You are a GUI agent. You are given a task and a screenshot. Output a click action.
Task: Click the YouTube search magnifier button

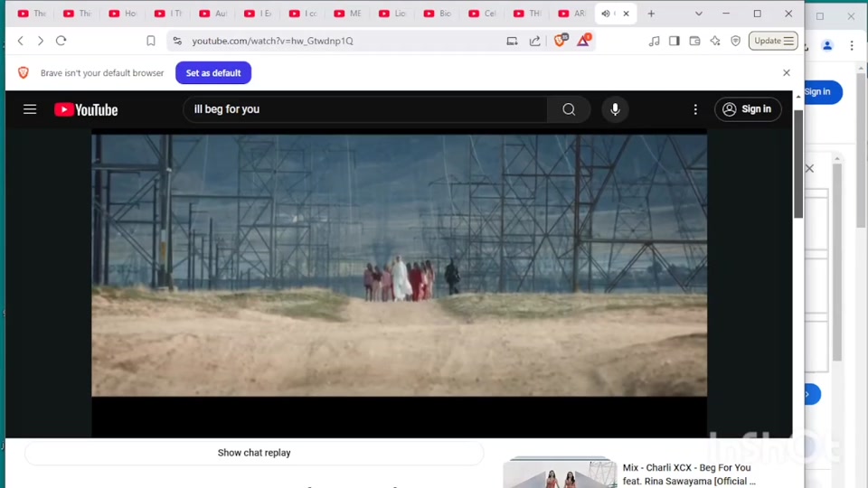point(569,109)
